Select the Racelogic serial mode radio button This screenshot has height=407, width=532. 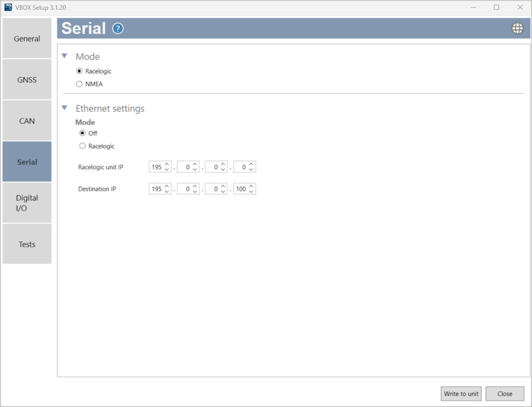pyautogui.click(x=80, y=71)
